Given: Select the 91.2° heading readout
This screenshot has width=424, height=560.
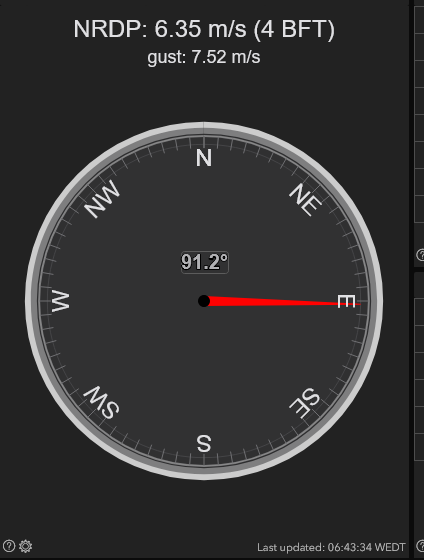Looking at the screenshot, I should click(x=204, y=262).
